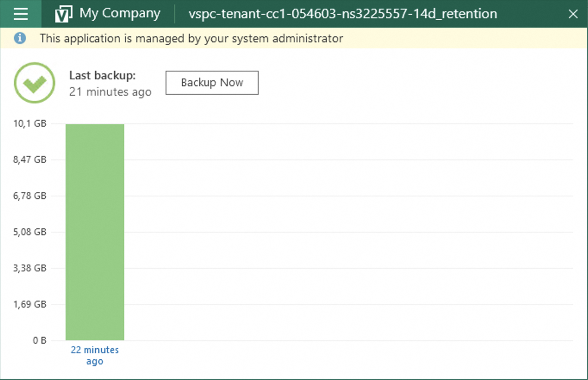This screenshot has width=588, height=380.
Task: Click the 10,1 GB axis label
Action: [30, 124]
